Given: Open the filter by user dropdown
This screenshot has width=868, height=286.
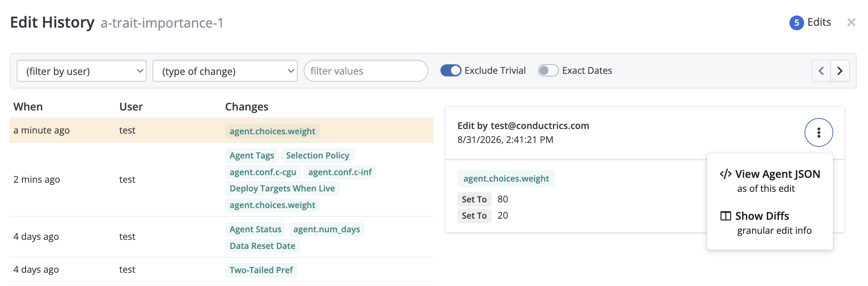Looking at the screenshot, I should (82, 71).
